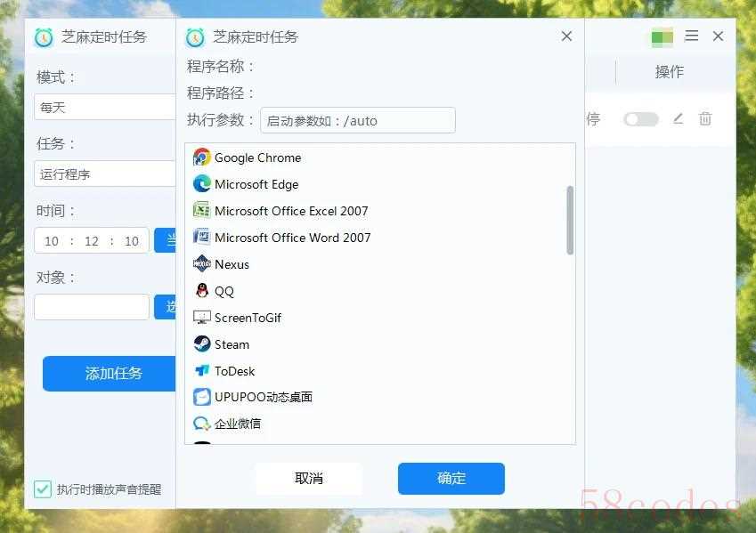Click the 操作 column header

[670, 72]
